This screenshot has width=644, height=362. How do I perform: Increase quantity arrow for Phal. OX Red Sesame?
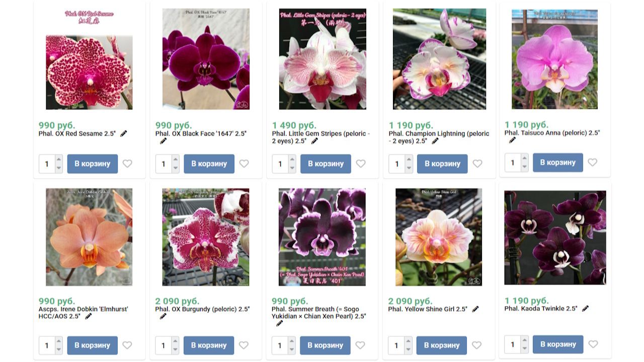(59, 160)
